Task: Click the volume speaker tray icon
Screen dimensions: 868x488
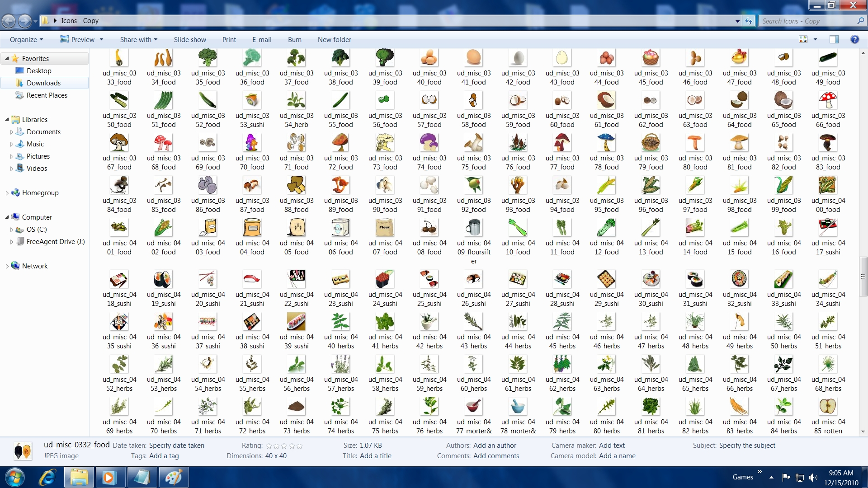Action: [x=813, y=478]
